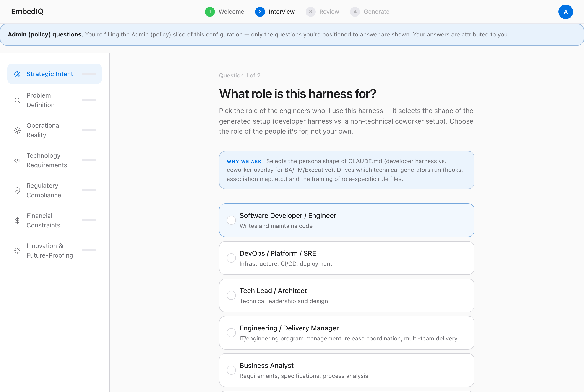The height and width of the screenshot is (392, 584).
Task: Select the Business Analyst radio button
Action: tap(231, 370)
